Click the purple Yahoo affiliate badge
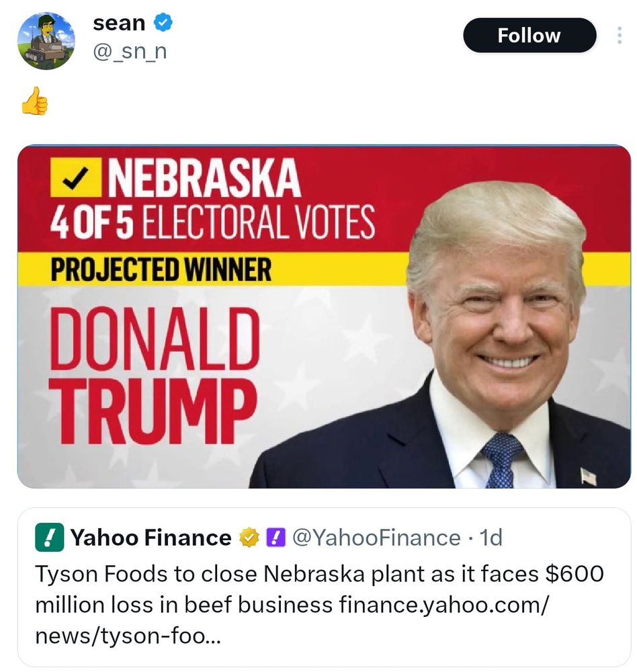This screenshot has height=672, width=637. (x=276, y=538)
